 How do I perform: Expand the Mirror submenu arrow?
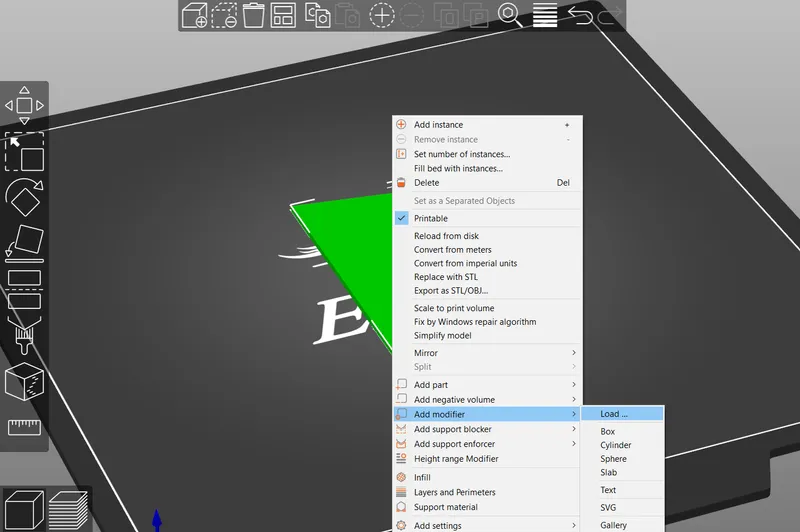tap(573, 353)
